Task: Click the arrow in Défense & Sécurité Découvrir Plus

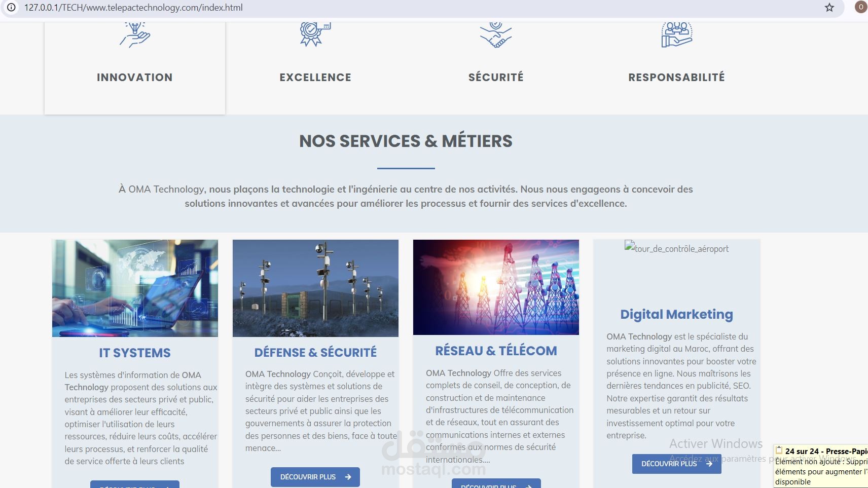Action: click(x=348, y=477)
